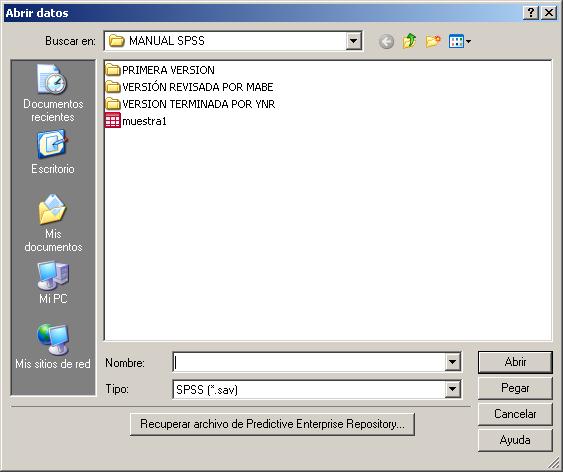563x472 pixels.
Task: Go up one folder level
Action: (x=409, y=41)
